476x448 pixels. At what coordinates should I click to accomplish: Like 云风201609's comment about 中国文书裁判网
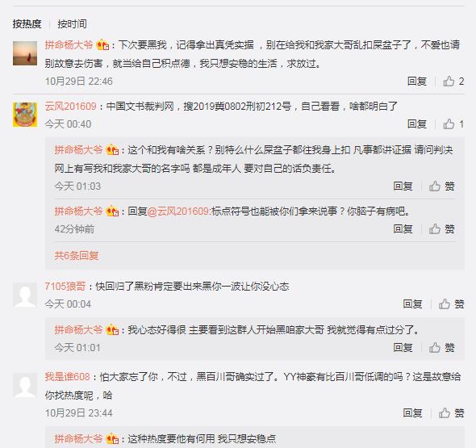coord(453,124)
